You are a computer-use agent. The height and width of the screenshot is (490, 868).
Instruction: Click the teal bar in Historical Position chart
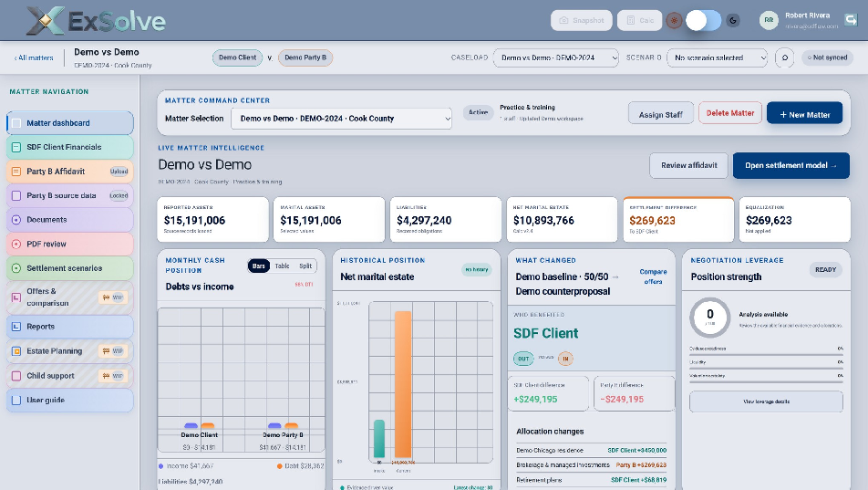coord(379,439)
